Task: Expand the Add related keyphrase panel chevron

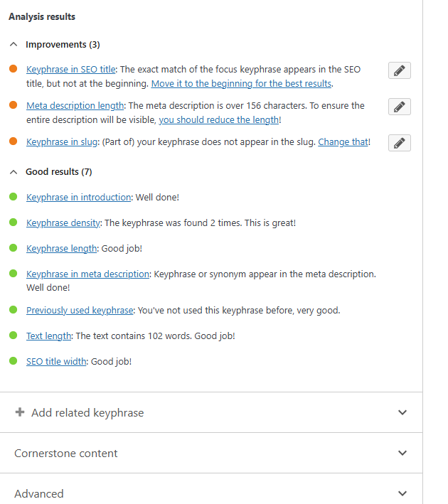Action: pyautogui.click(x=402, y=412)
